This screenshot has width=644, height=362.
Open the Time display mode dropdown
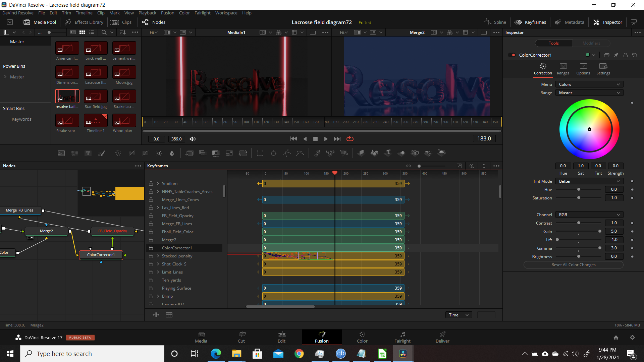click(459, 315)
